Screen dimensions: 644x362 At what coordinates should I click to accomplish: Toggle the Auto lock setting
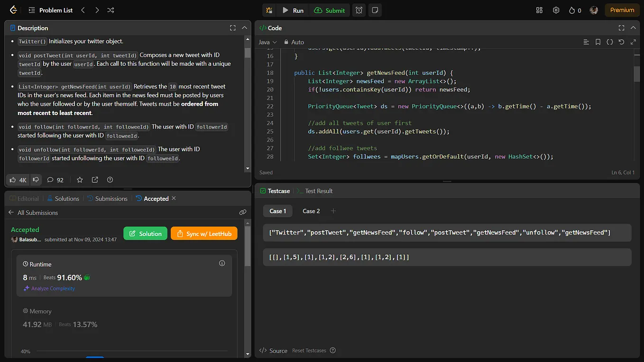tap(294, 42)
